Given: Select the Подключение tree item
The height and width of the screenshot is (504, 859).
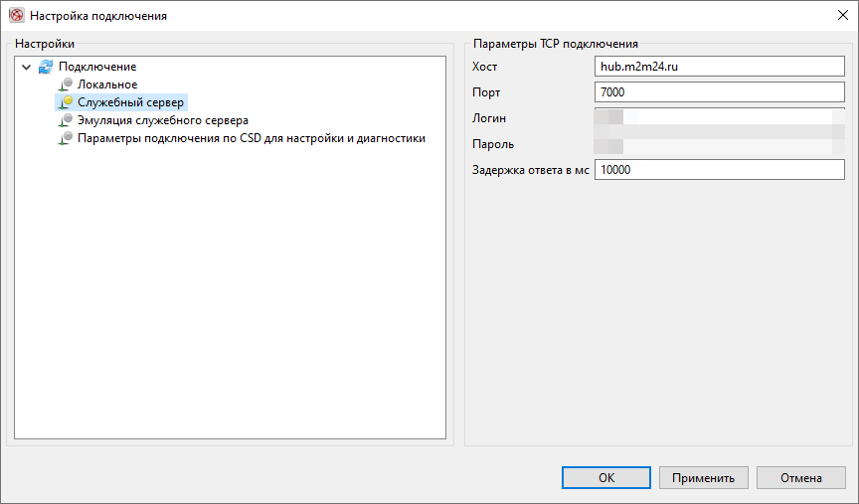Looking at the screenshot, I should pos(97,67).
